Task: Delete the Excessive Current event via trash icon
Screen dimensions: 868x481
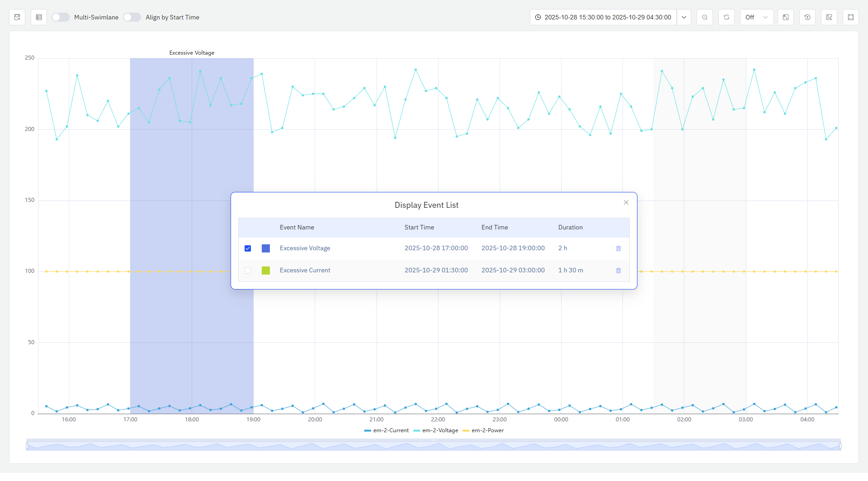Action: point(618,271)
